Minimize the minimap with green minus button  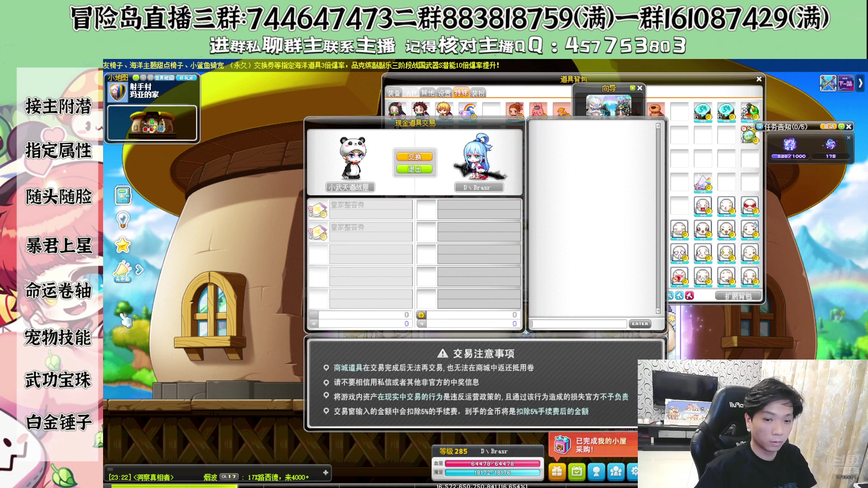[136, 78]
